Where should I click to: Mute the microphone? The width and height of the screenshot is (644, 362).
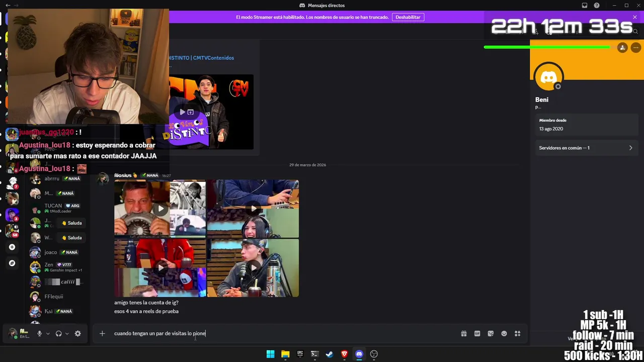(x=39, y=333)
